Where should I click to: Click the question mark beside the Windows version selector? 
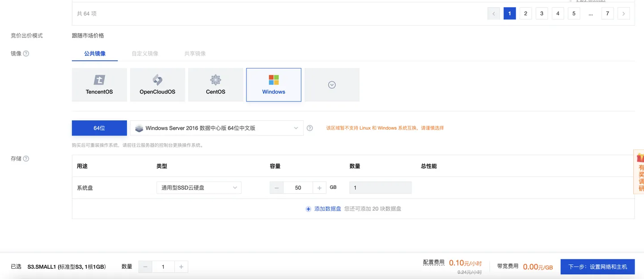coord(309,128)
